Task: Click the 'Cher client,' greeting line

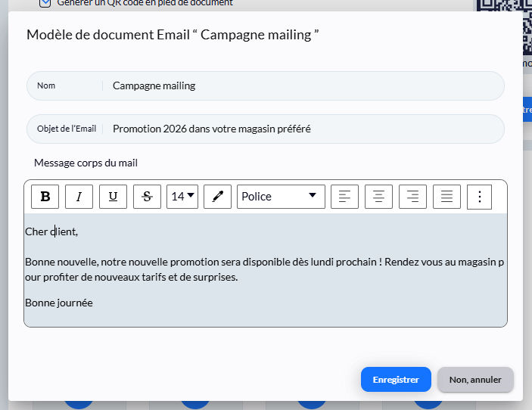Action: (x=51, y=231)
